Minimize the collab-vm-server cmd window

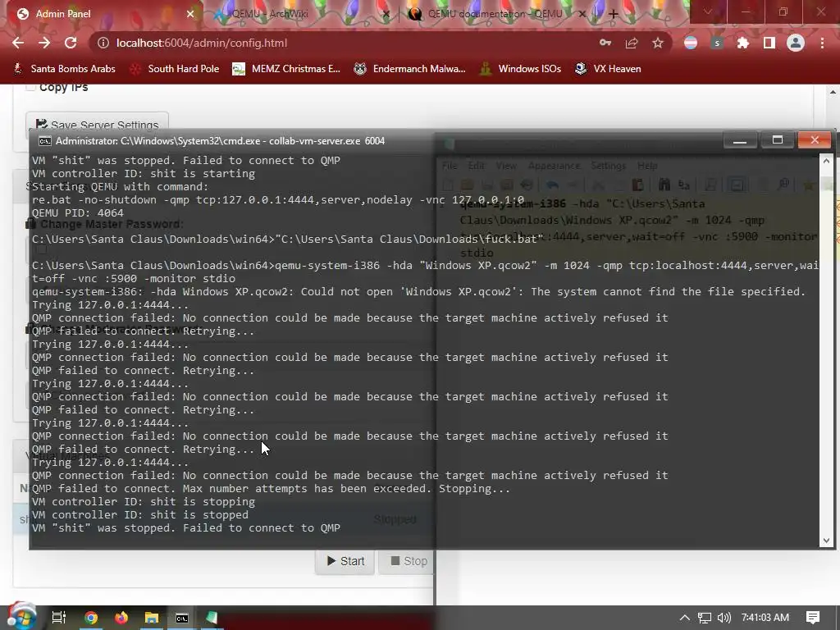point(740,140)
